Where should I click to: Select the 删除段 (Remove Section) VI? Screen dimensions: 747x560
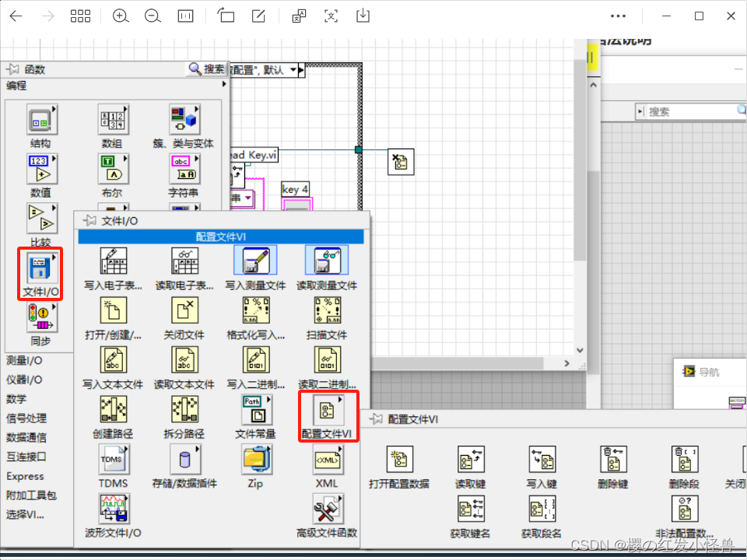tap(685, 459)
